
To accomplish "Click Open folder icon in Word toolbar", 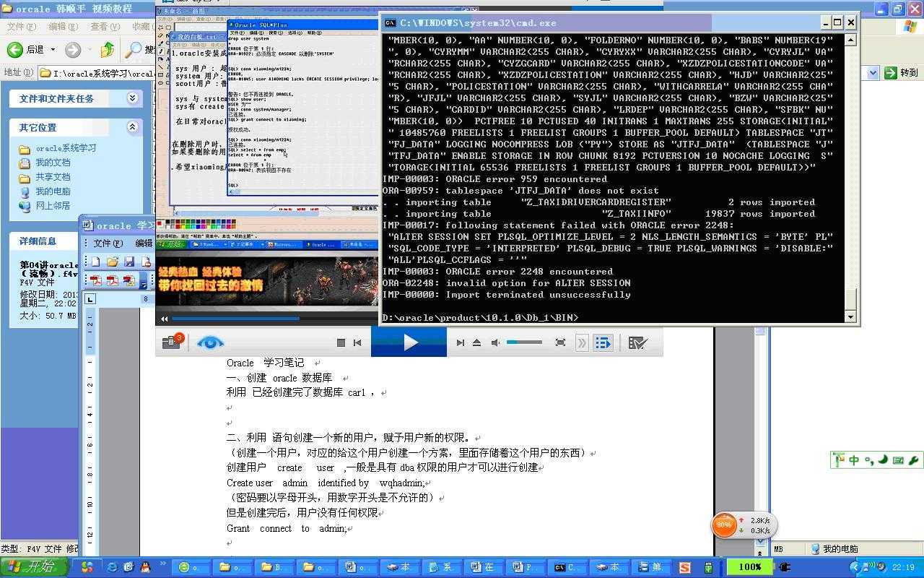I will click(x=113, y=262).
